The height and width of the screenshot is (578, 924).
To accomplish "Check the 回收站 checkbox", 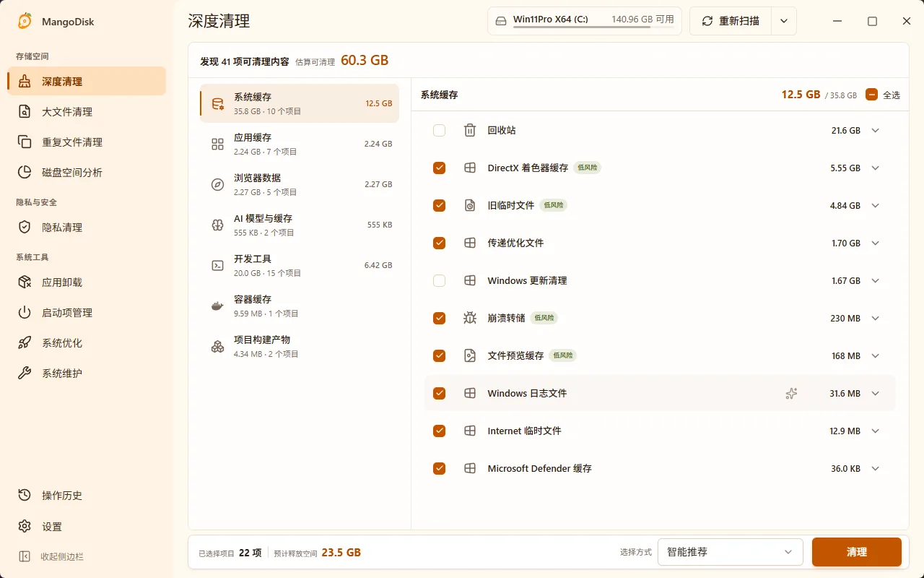I will click(x=439, y=131).
